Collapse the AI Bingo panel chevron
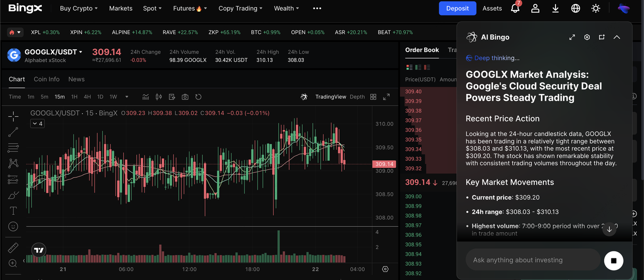 (x=617, y=37)
